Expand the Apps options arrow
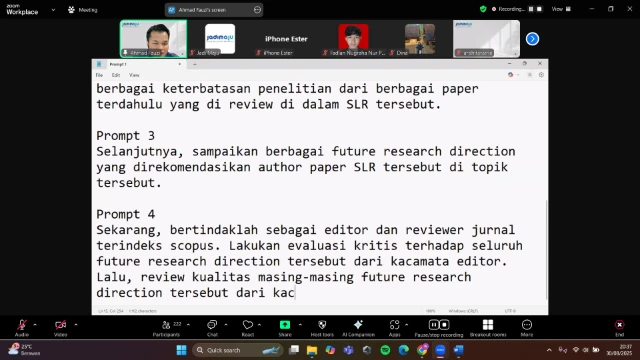The image size is (640, 360). 406,325
